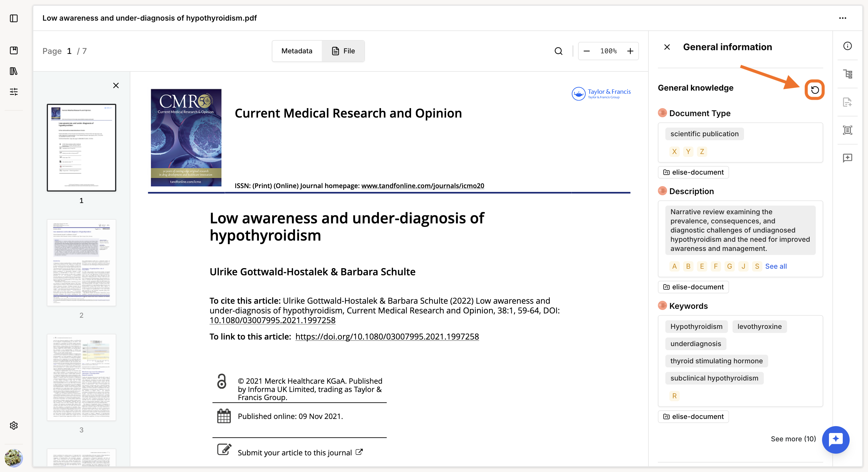Image resolution: width=868 pixels, height=472 pixels.
Task: Zoom in with the plus button
Action: click(x=630, y=51)
